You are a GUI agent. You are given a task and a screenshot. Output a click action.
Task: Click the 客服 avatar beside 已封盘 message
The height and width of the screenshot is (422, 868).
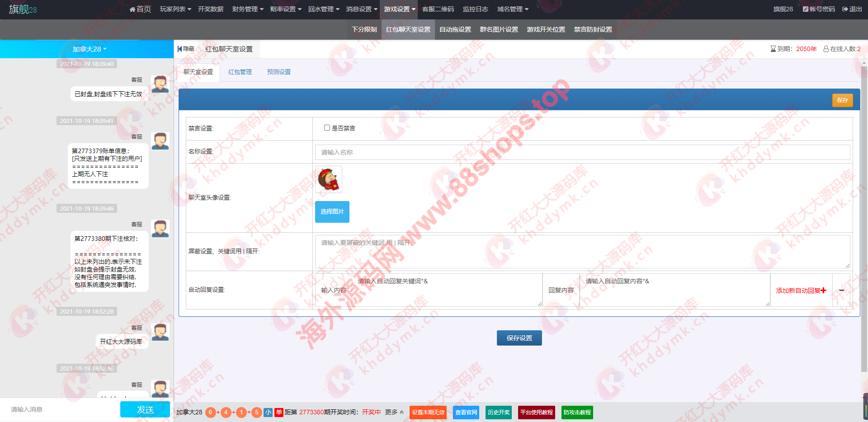coord(160,84)
